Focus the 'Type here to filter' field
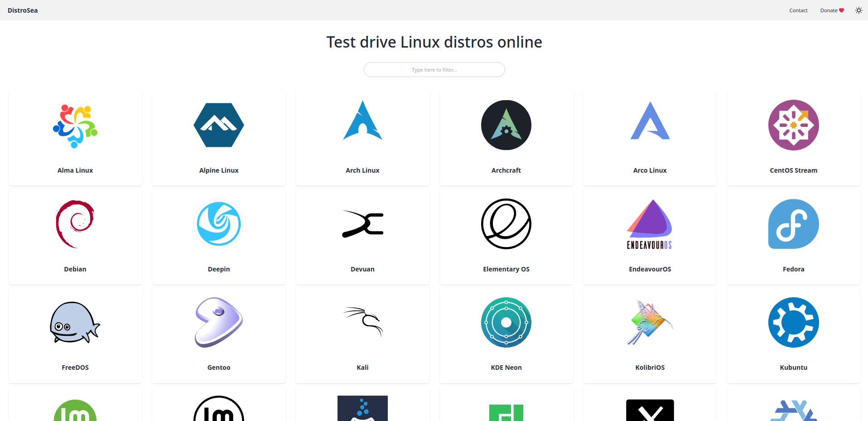868x421 pixels. (434, 70)
